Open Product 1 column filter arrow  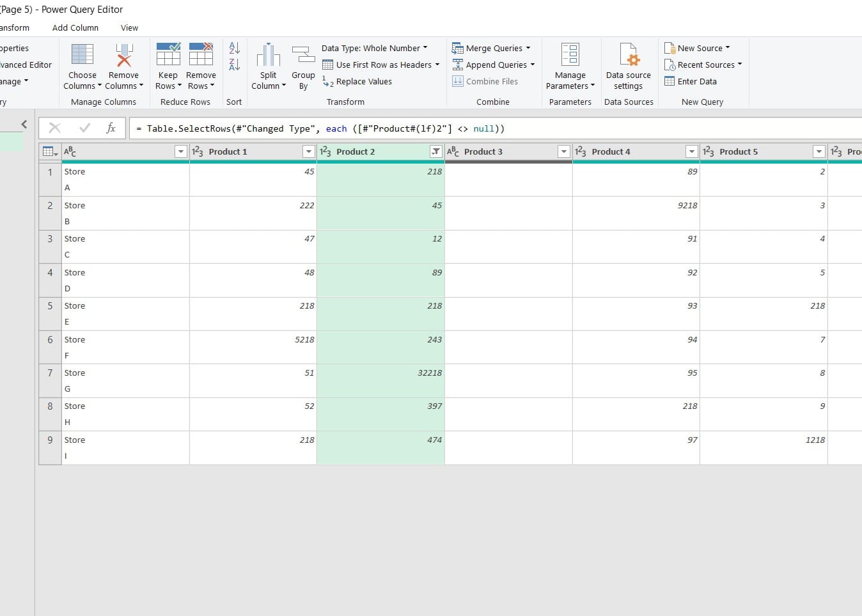(x=309, y=151)
